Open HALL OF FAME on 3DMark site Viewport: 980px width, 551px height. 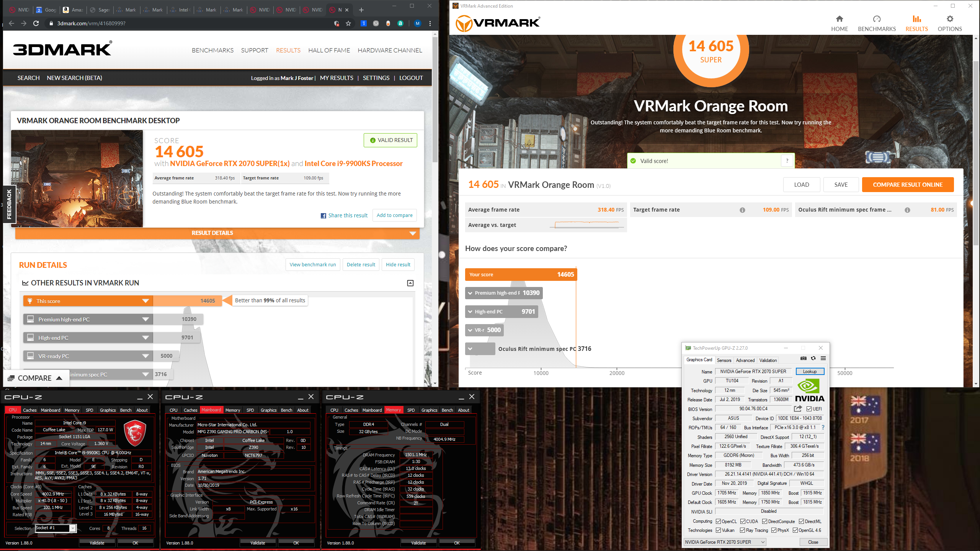[329, 51]
